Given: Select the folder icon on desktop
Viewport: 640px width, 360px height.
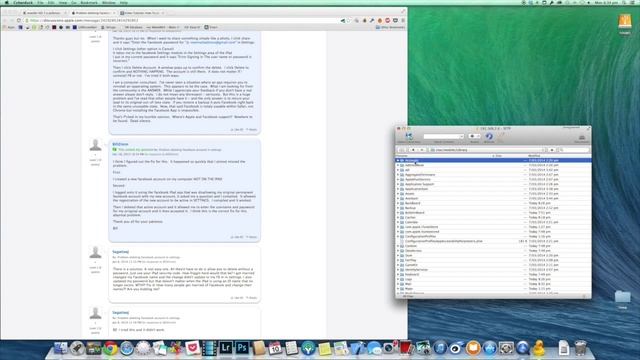Looking at the screenshot, I should 622,297.
